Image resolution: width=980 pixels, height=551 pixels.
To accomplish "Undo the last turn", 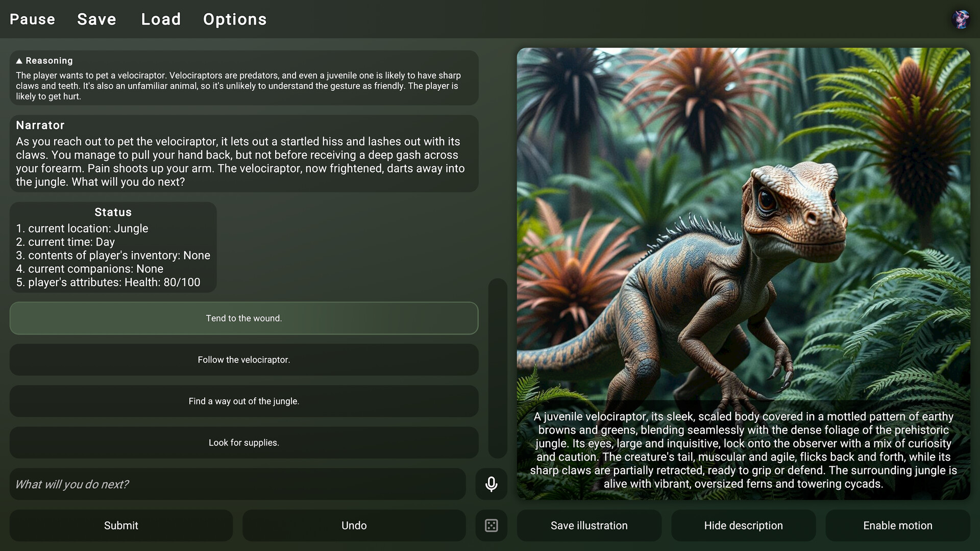I will [x=354, y=525].
